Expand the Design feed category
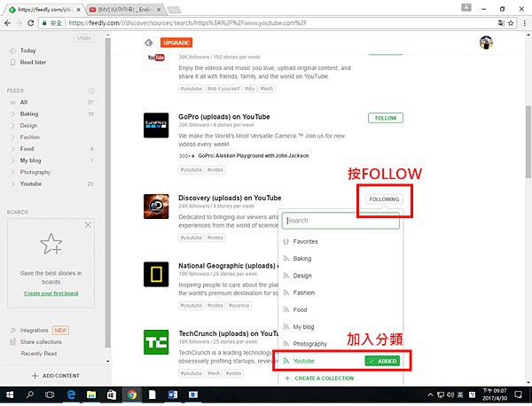 click(13, 126)
